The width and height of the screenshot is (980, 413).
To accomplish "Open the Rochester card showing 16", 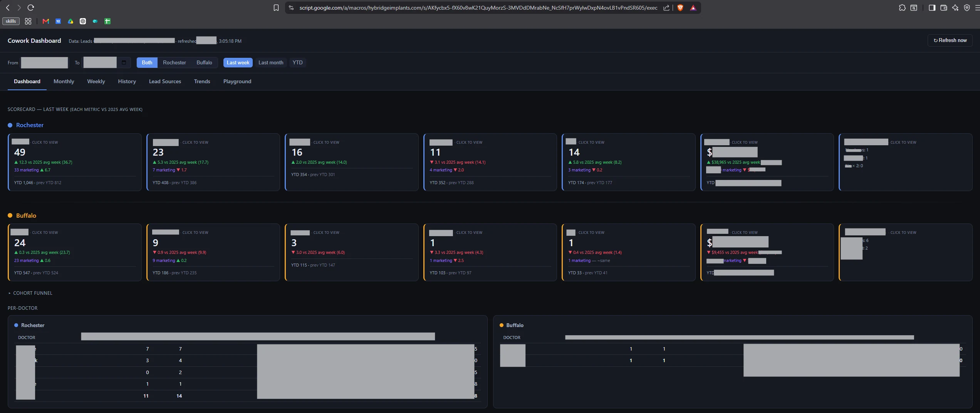I will pos(352,162).
